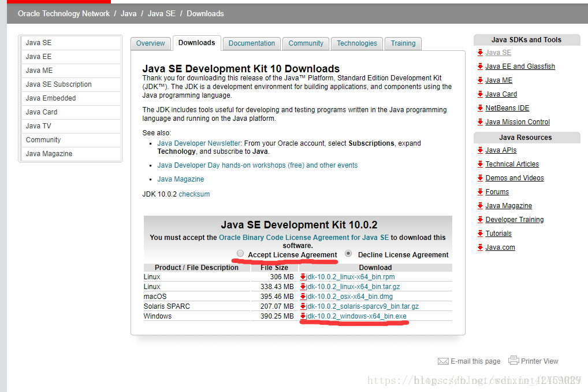
Task: Switch to the Documentation tab
Action: click(251, 43)
